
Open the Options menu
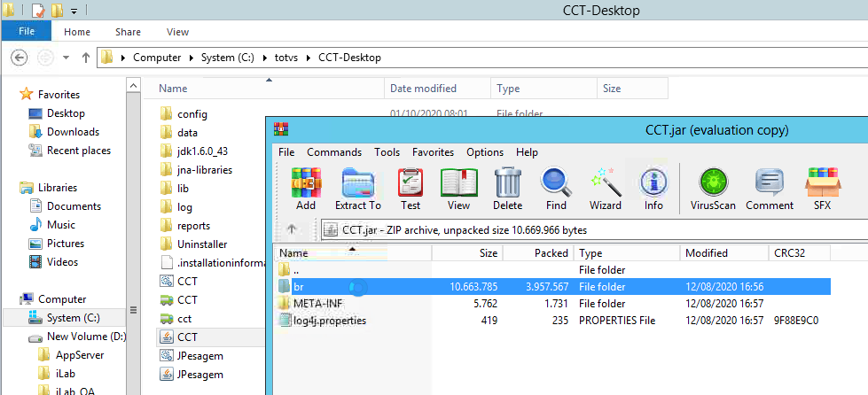pos(485,152)
